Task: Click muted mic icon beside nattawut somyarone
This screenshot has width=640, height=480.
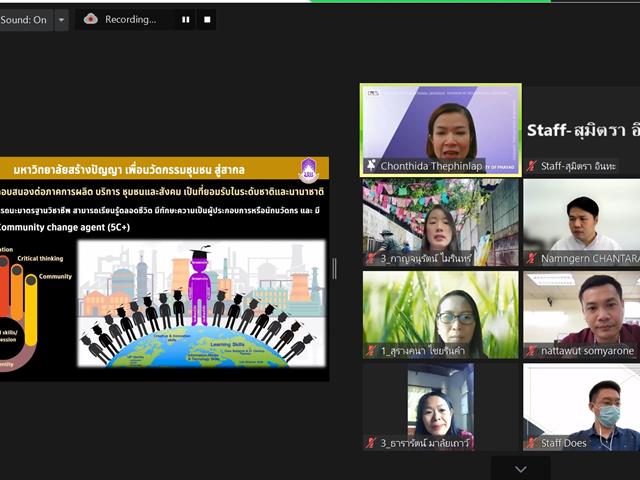Action: 531,351
